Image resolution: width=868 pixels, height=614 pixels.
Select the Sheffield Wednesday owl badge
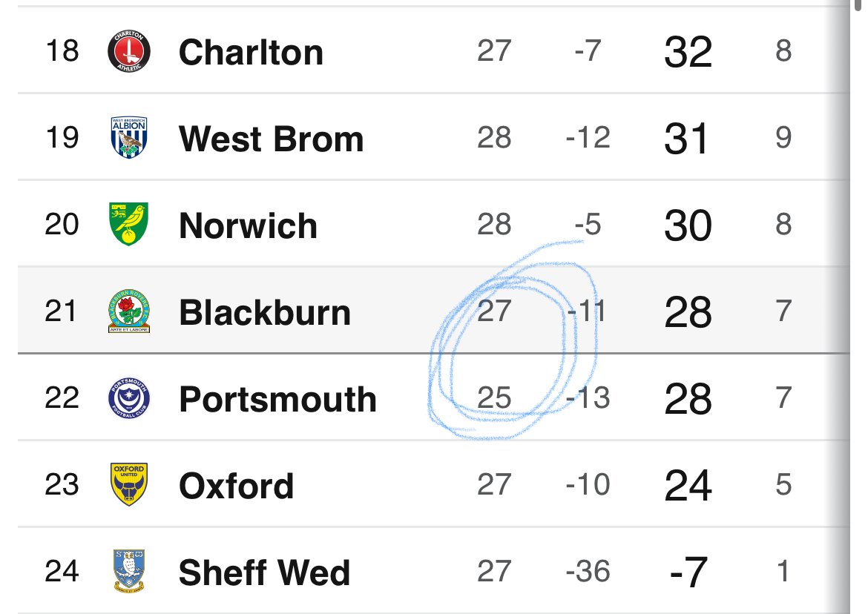(x=129, y=571)
